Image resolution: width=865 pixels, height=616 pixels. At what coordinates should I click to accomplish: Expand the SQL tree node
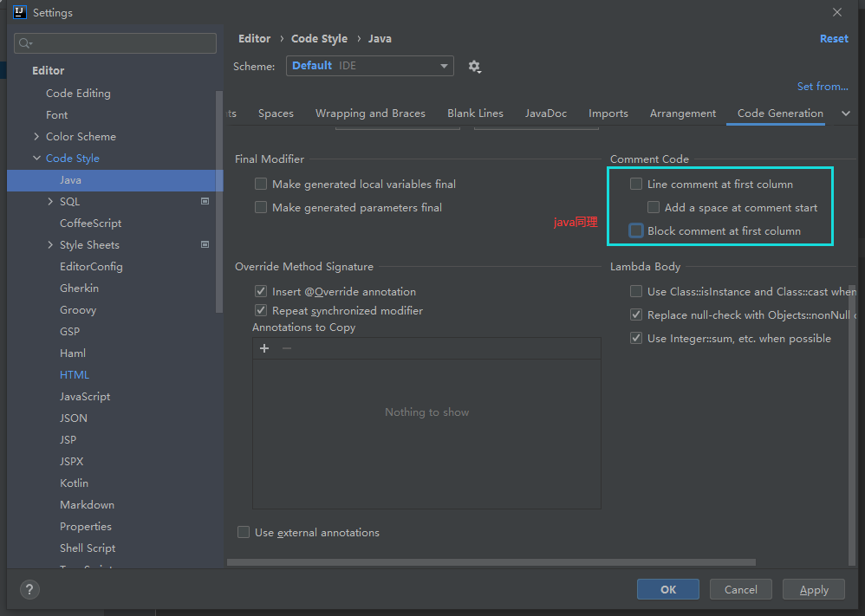[50, 201]
